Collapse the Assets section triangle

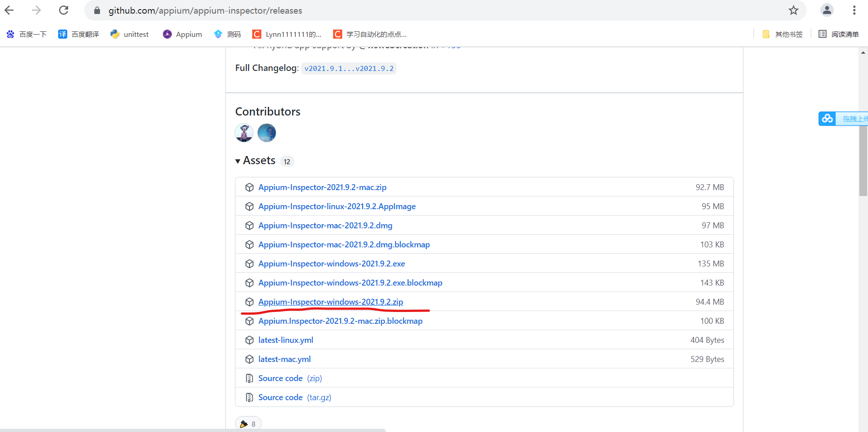(x=238, y=161)
